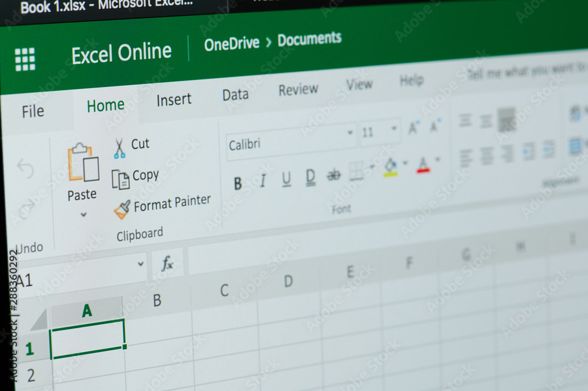The width and height of the screenshot is (588, 391).
Task: Toggle Italic formatting
Action: click(263, 181)
